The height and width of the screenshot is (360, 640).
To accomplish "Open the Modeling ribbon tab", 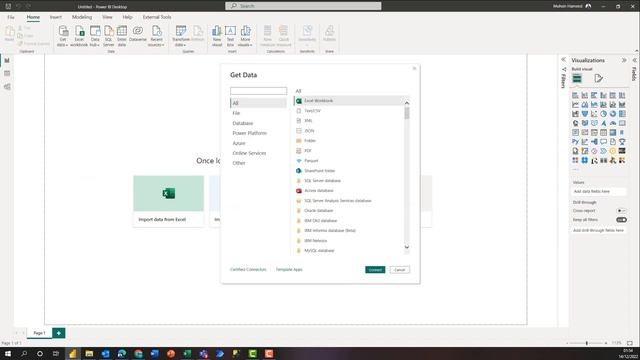I will [82, 17].
